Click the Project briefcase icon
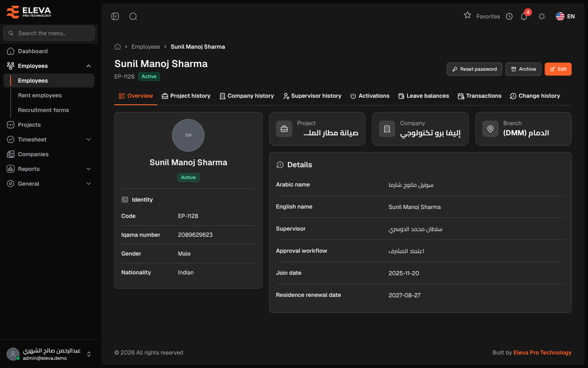This screenshot has width=588, height=368. [284, 129]
